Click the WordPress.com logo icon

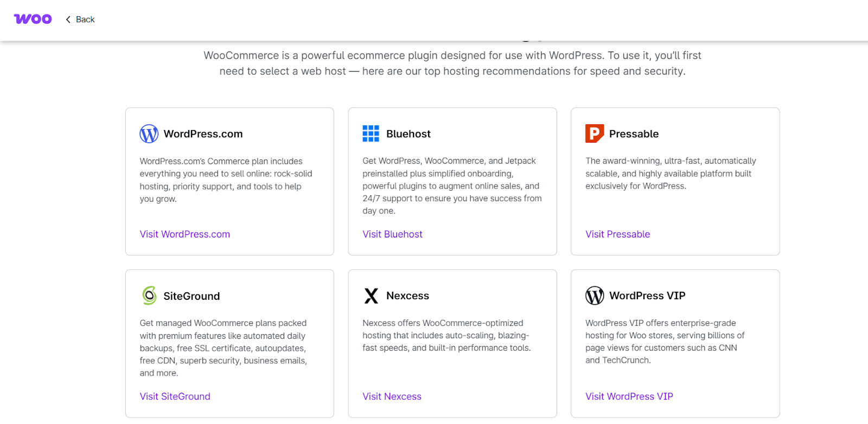pos(149,133)
